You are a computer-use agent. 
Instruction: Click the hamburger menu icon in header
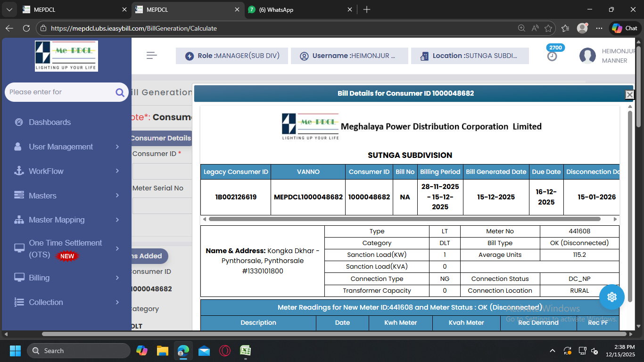pyautogui.click(x=151, y=56)
